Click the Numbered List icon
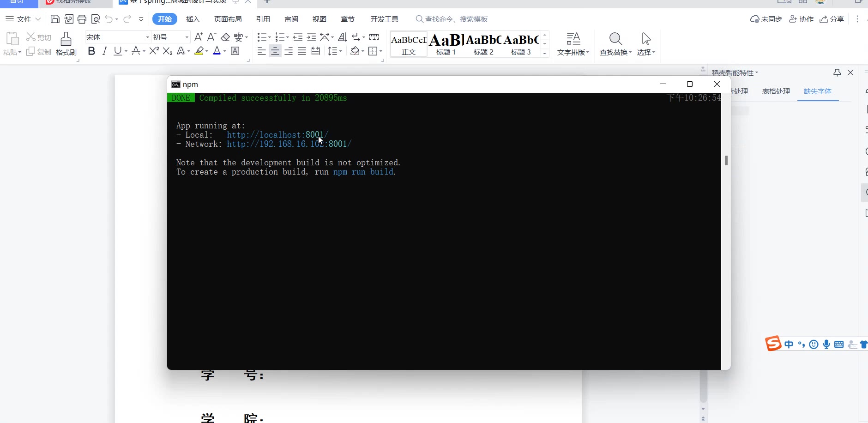 click(x=280, y=37)
